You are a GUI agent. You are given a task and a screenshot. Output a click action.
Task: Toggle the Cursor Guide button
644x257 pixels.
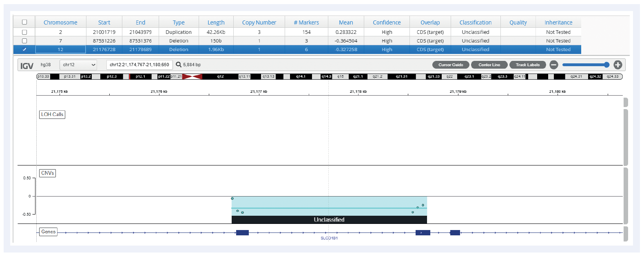coord(451,65)
